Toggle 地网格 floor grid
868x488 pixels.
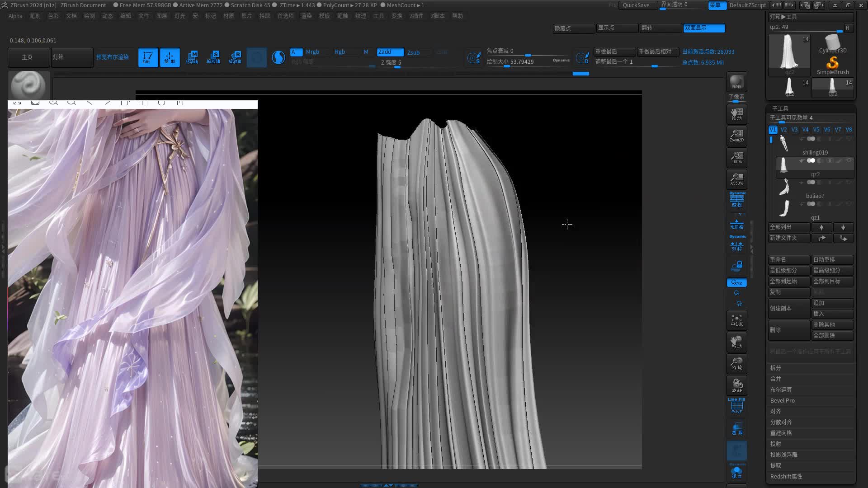(736, 224)
